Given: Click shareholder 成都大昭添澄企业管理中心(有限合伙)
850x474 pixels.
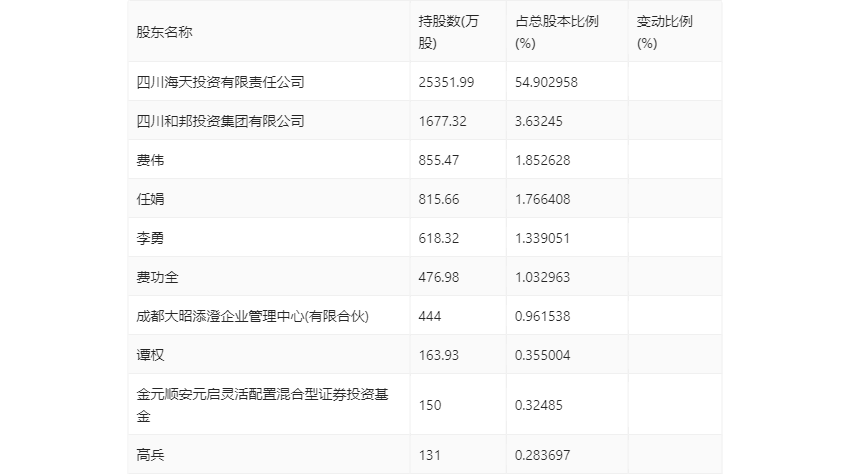Looking at the screenshot, I should pos(253,316).
